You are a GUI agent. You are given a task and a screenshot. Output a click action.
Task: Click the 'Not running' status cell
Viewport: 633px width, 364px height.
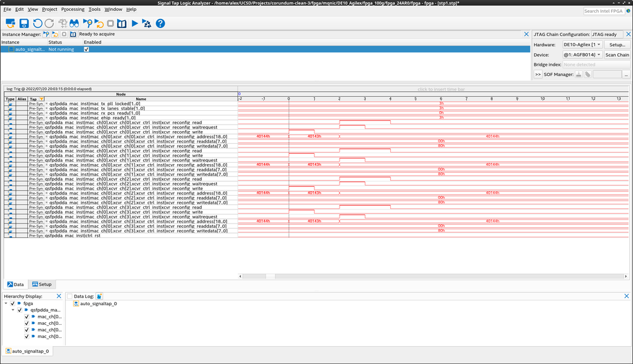pos(61,49)
